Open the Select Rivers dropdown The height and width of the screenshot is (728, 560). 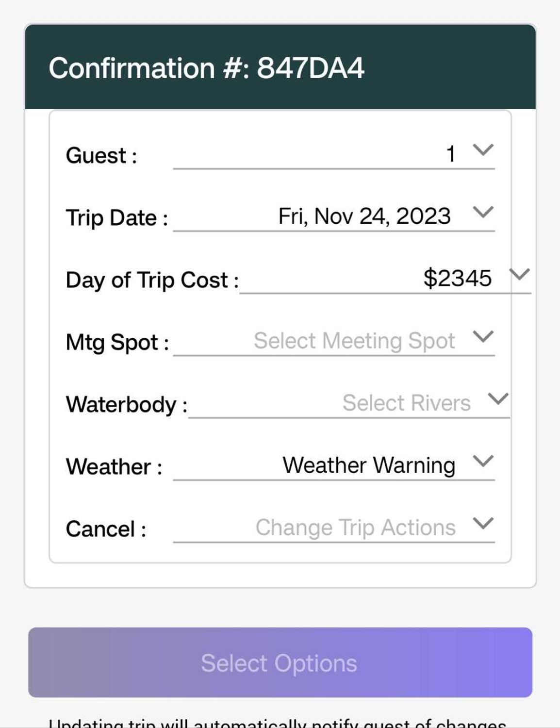pyautogui.click(x=406, y=403)
